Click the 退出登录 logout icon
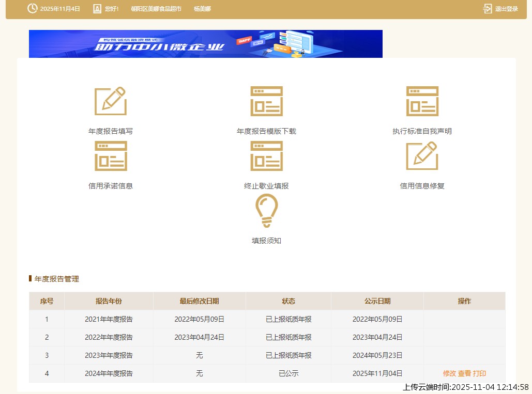 click(x=488, y=9)
